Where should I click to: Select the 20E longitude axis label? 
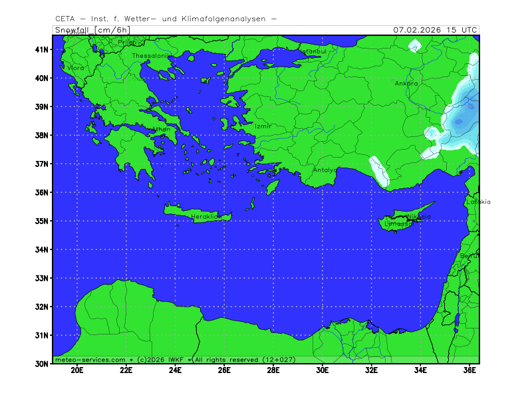click(x=77, y=370)
